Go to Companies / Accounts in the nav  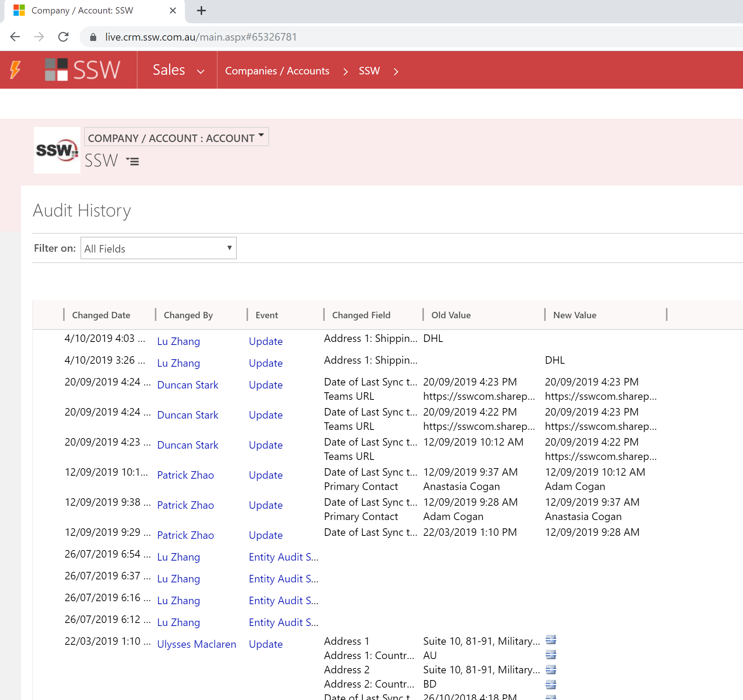point(277,71)
